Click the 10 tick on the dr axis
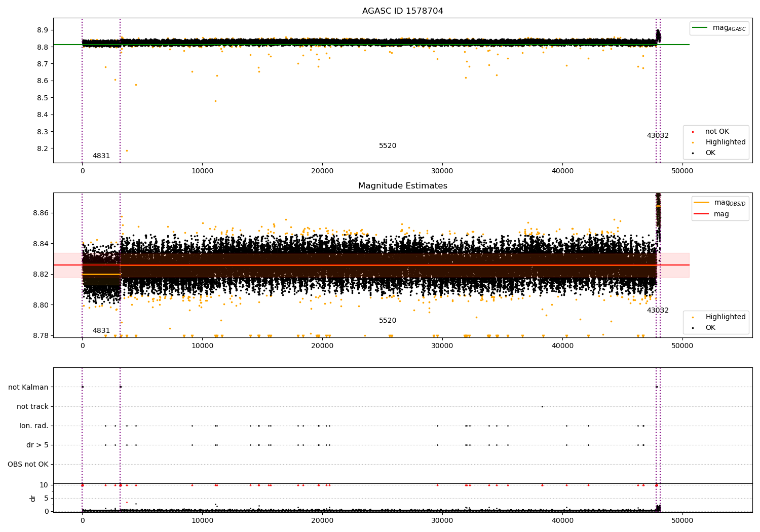This screenshot has width=760, height=532. point(44,485)
